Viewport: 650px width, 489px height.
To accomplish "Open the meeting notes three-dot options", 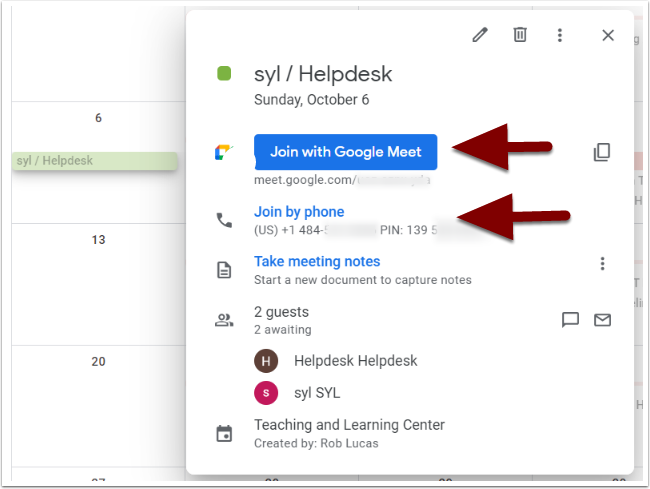I will click(602, 264).
